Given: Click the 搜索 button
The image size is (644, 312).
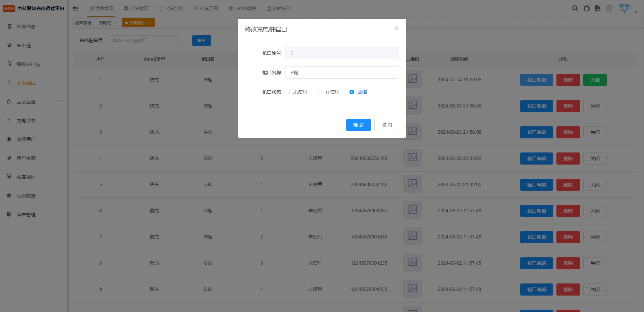Looking at the screenshot, I should click(x=202, y=41).
